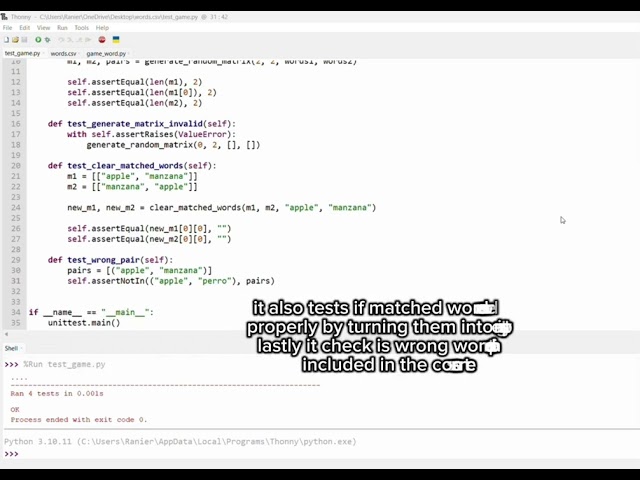This screenshot has height=480, width=640.
Task: Click the Step out debug icon
Action: coord(79,40)
